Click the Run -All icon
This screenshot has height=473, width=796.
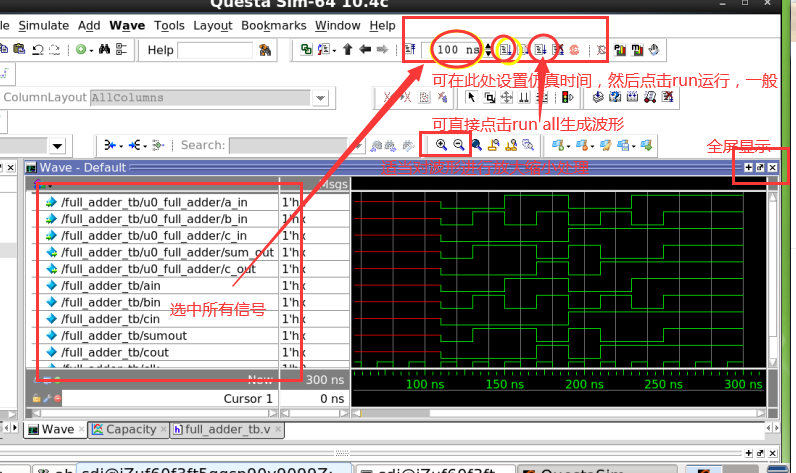pyautogui.click(x=540, y=50)
